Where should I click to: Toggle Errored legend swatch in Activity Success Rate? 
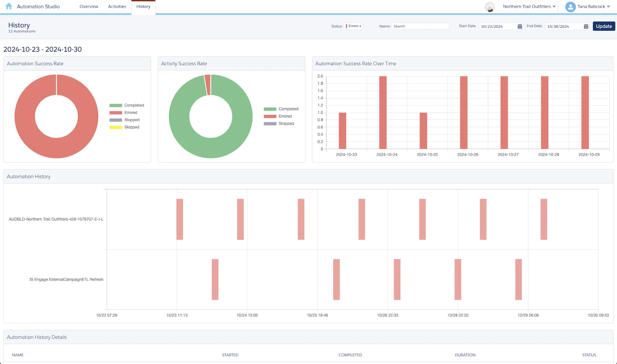tap(270, 116)
